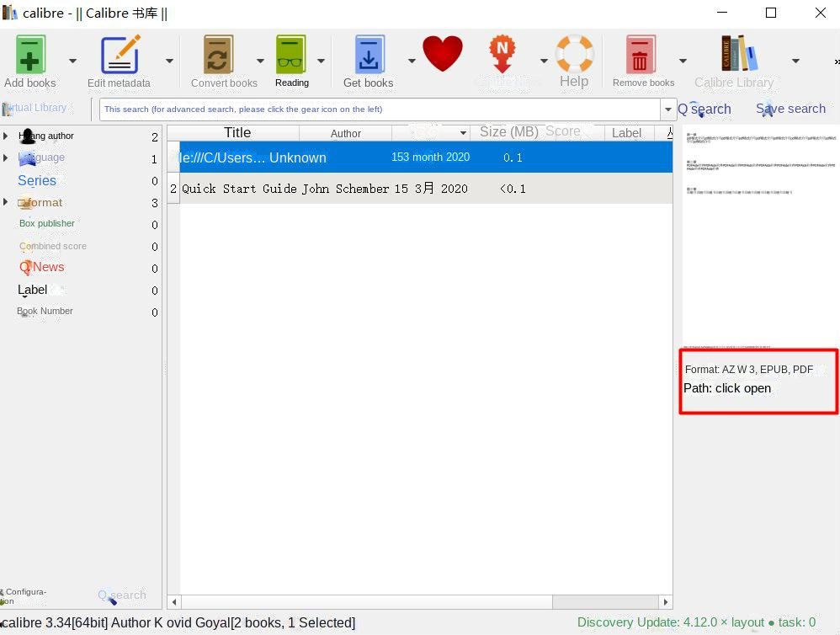Expand the language category in sidebar
Viewport: 840px width, 635px height.
[x=7, y=157]
